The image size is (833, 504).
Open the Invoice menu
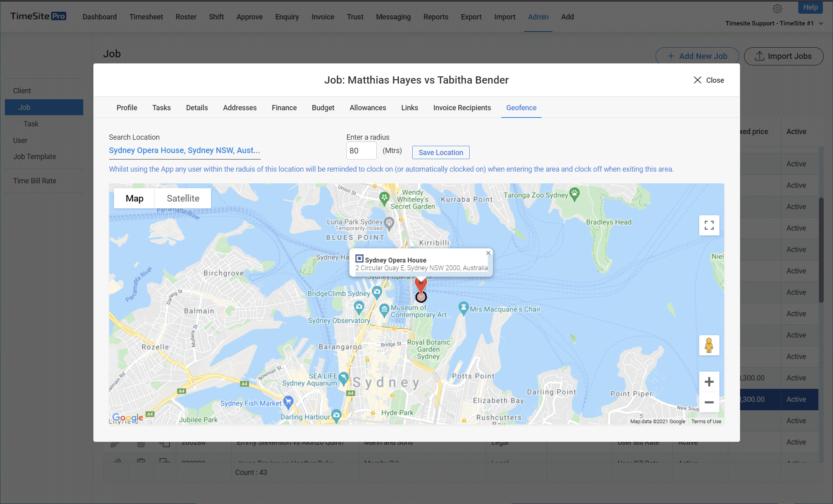click(323, 17)
